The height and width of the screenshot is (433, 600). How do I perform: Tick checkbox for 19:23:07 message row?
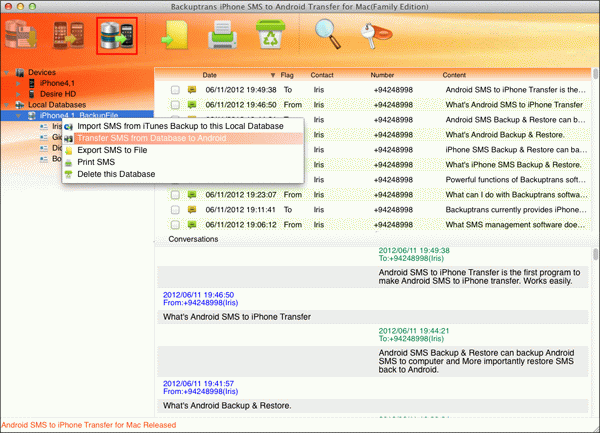click(175, 195)
